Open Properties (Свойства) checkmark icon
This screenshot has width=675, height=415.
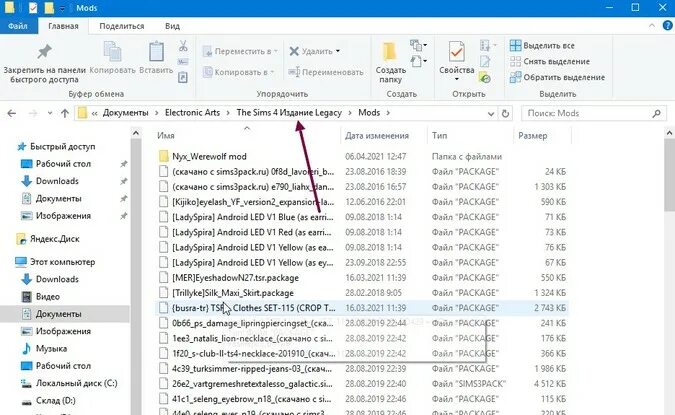coord(456,52)
